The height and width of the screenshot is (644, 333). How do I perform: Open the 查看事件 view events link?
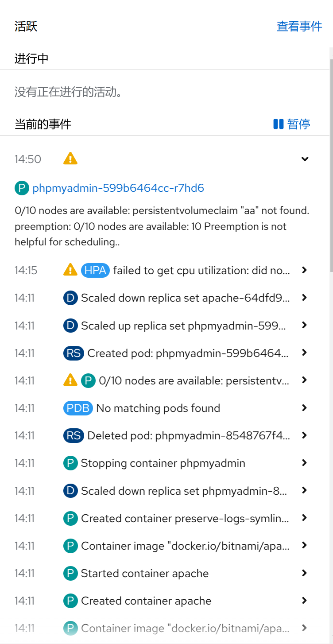tap(299, 26)
